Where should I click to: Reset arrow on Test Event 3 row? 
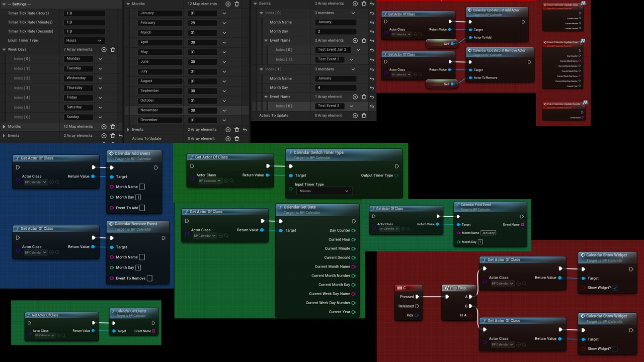point(372,106)
